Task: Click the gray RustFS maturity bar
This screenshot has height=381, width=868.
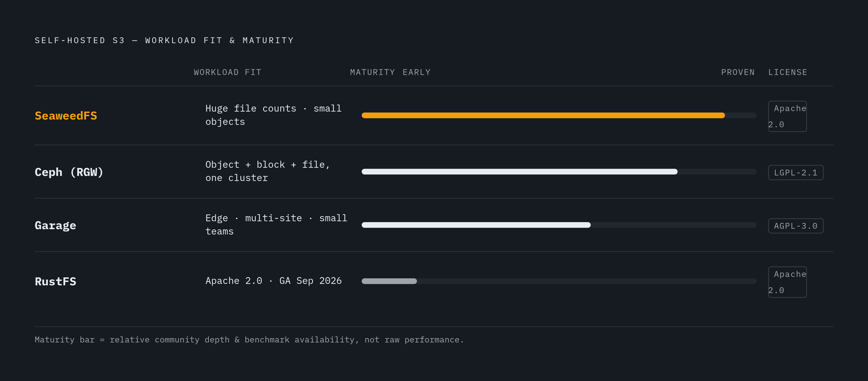Action: pos(389,281)
